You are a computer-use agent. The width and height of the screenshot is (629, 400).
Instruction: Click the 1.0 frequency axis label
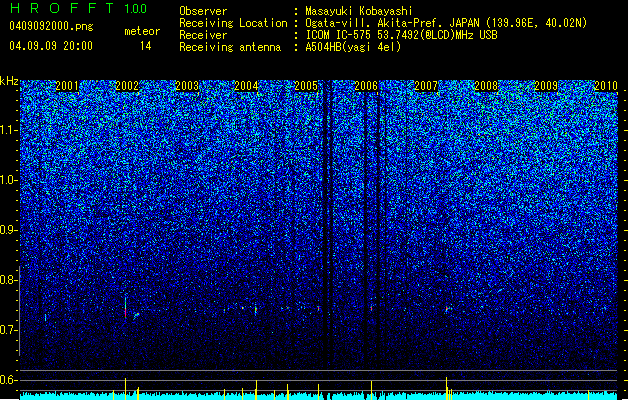[x=8, y=180]
